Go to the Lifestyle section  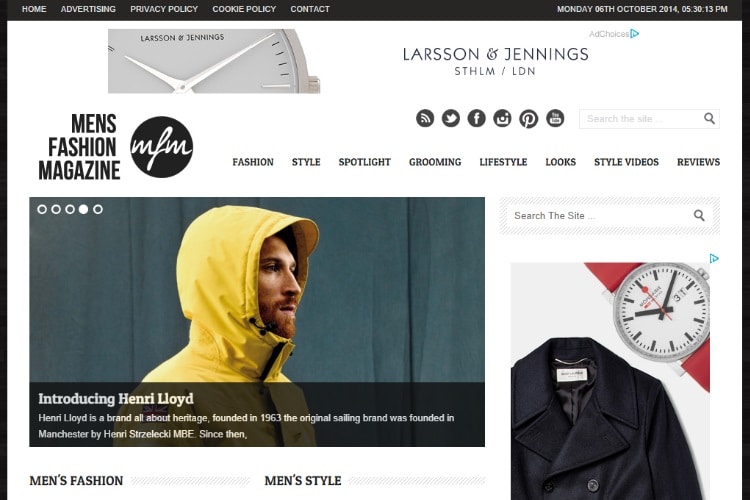point(503,162)
